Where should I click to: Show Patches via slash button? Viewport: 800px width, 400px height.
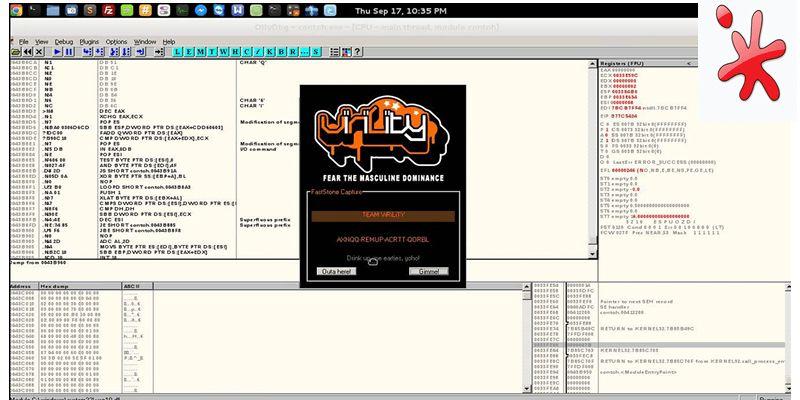coord(259,52)
